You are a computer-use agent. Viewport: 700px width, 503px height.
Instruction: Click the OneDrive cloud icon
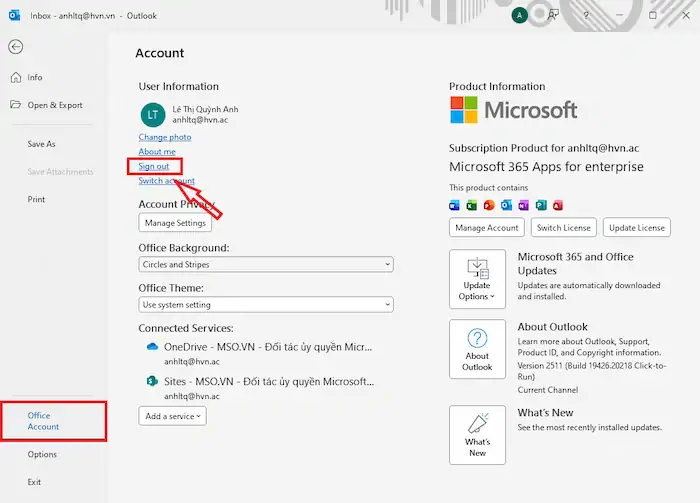pos(152,347)
